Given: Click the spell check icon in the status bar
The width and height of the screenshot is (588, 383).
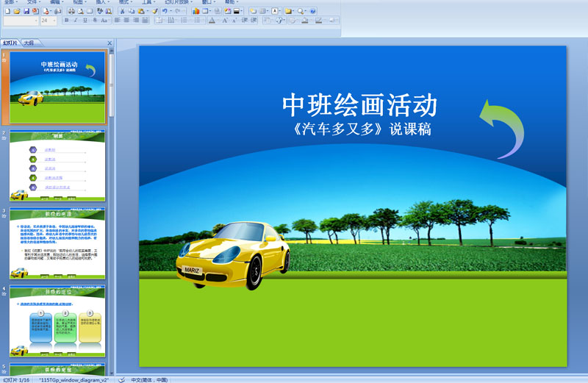Looking at the screenshot, I should click(121, 380).
